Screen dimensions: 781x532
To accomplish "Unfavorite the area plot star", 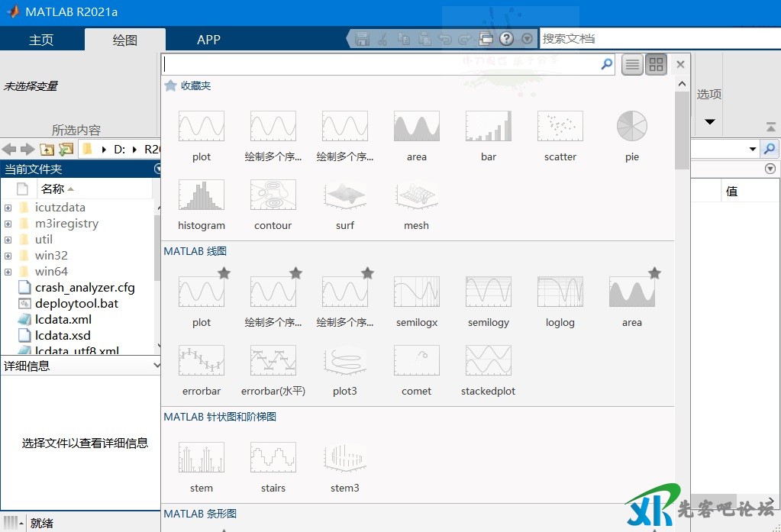I will click(654, 273).
